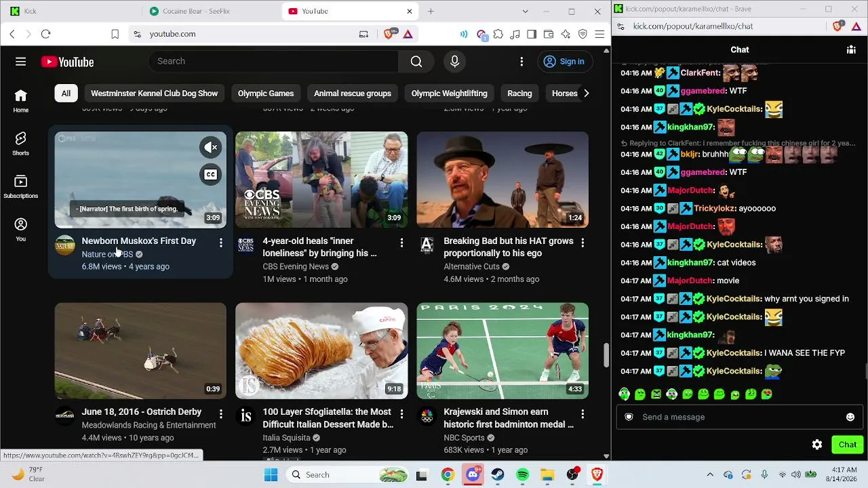Click the YouTube search magnifier button
Viewport: 868px width, 488px height.
[x=416, y=62]
